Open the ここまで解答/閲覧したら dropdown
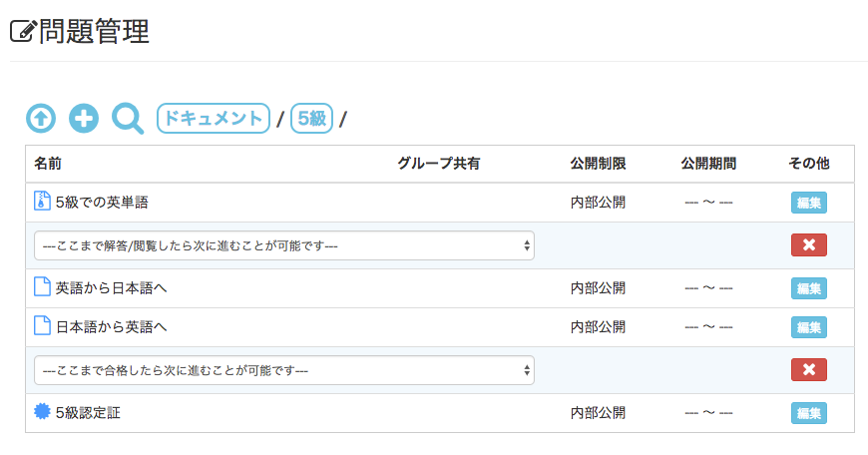 (284, 245)
